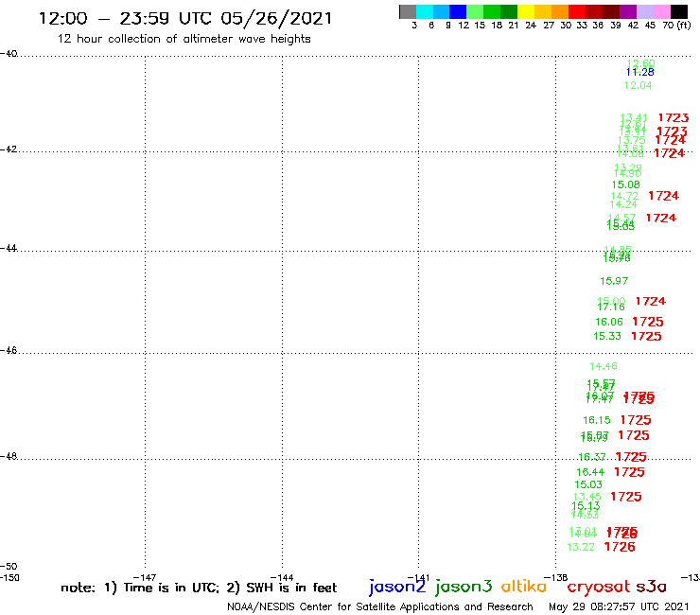Click the 15.33 wave height value
The image size is (700, 615).
pos(607,336)
